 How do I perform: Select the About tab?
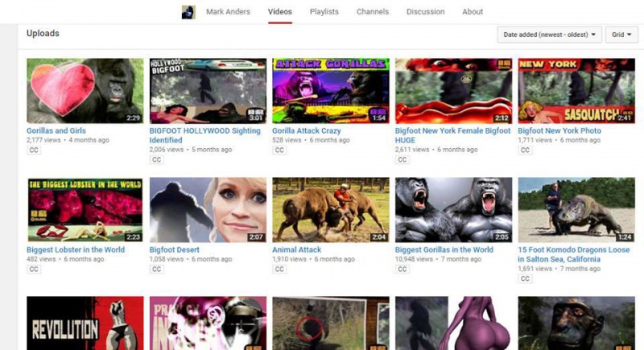point(473,12)
